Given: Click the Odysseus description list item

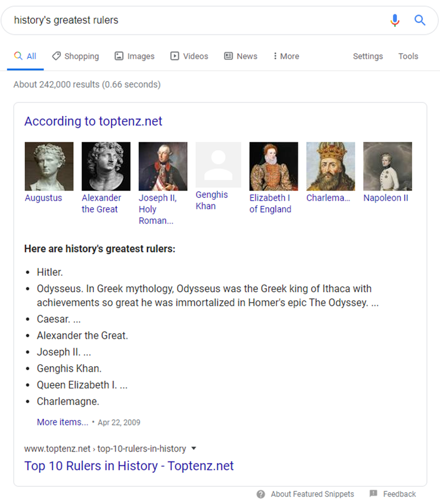Looking at the screenshot, I should (x=208, y=296).
